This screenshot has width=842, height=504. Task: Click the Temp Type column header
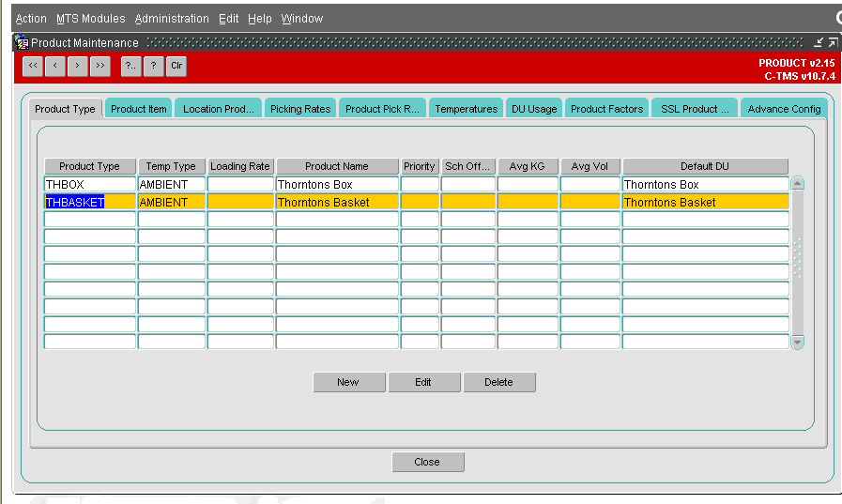[x=171, y=166]
